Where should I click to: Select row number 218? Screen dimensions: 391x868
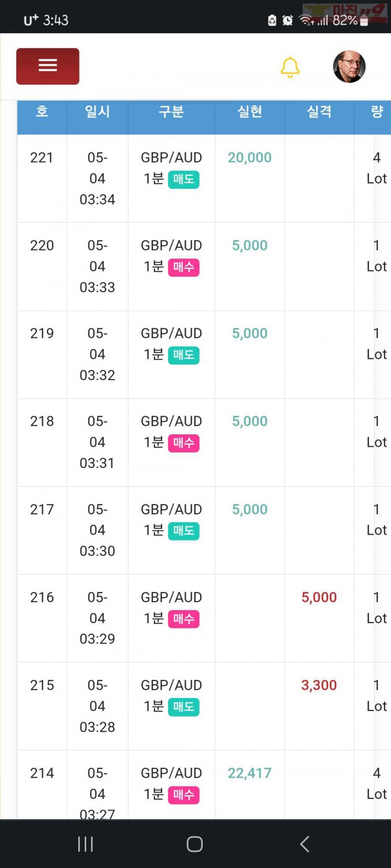point(42,421)
